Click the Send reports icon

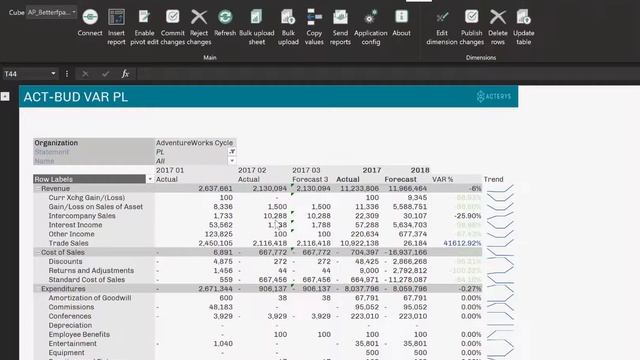[x=340, y=17]
